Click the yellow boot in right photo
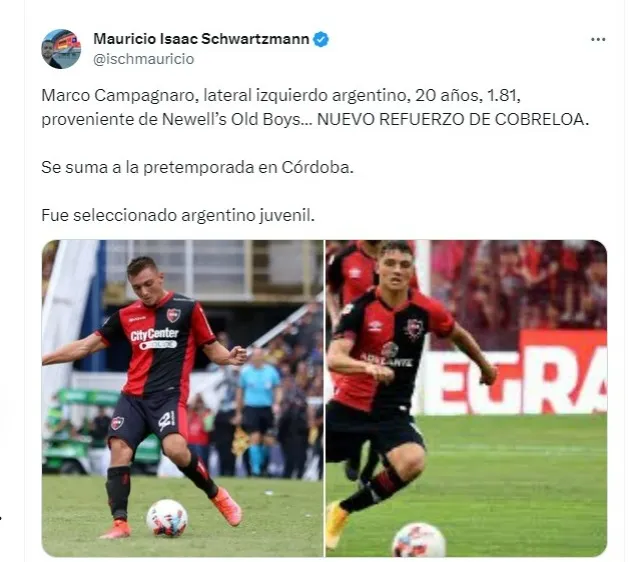 click(336, 525)
